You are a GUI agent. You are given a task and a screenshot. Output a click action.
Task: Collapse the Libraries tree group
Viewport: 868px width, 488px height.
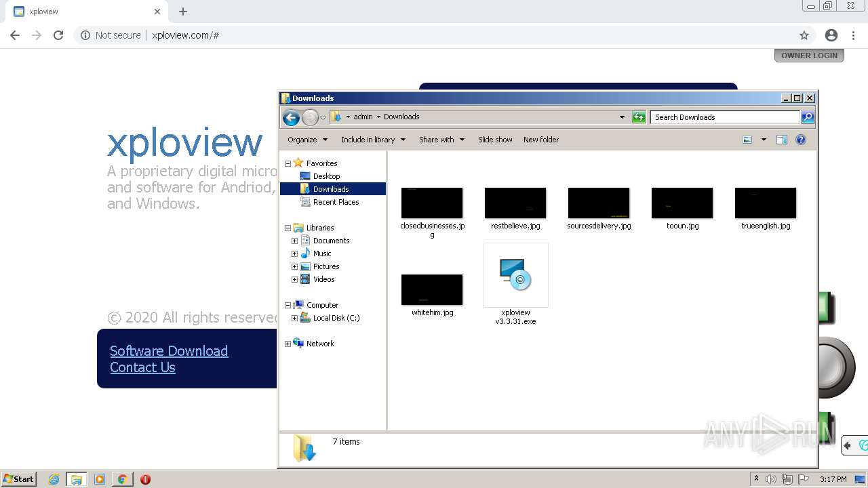pyautogui.click(x=288, y=228)
